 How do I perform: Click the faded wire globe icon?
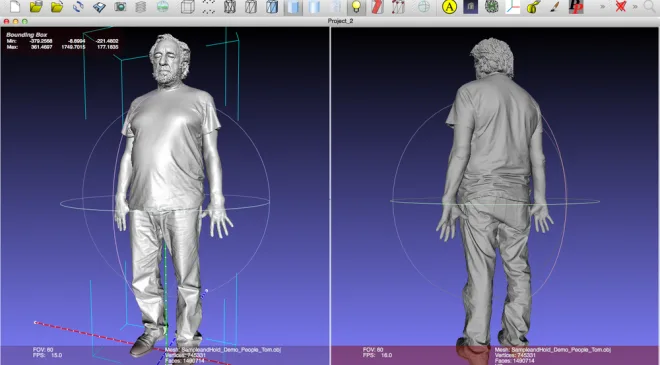pos(423,7)
